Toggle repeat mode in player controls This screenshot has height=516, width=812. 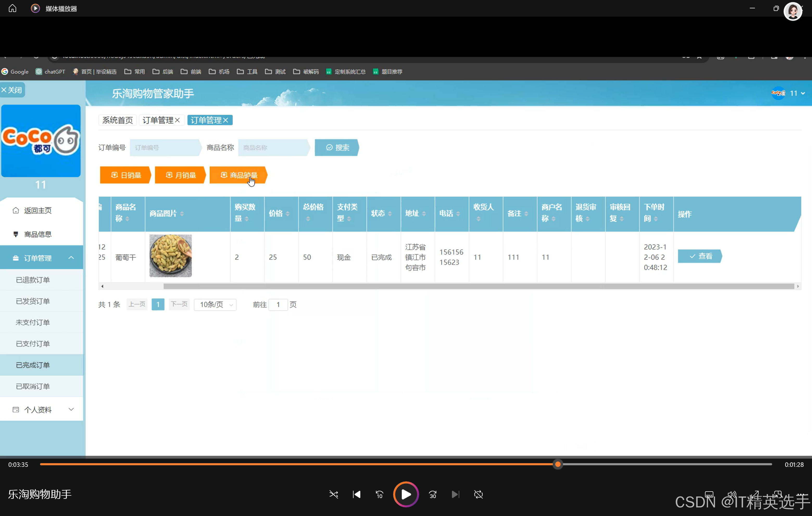pos(478,494)
